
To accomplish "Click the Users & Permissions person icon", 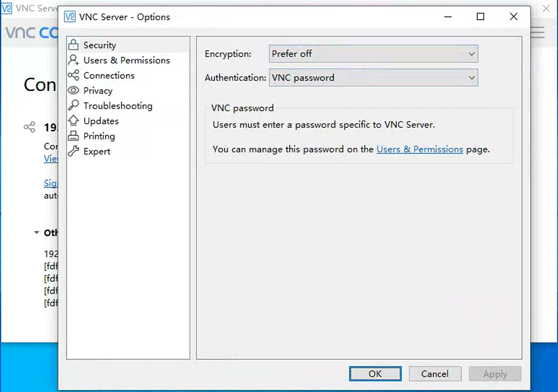I will (74, 60).
